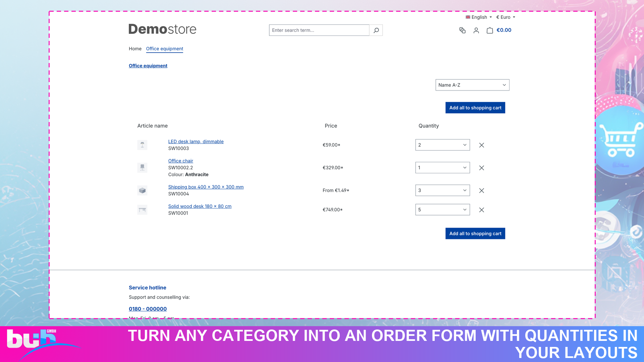This screenshot has height=362, width=644.
Task: Select Office equipment navigation item
Action: (x=164, y=49)
